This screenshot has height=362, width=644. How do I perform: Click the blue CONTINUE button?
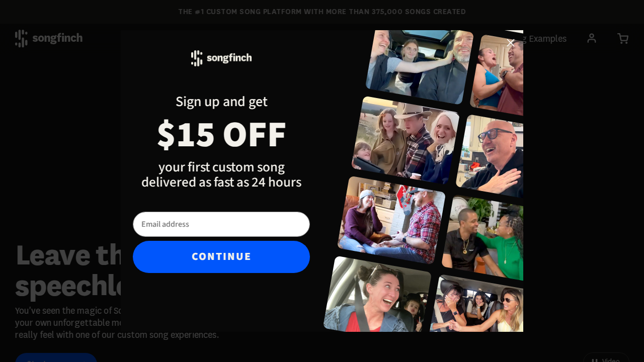tap(221, 257)
